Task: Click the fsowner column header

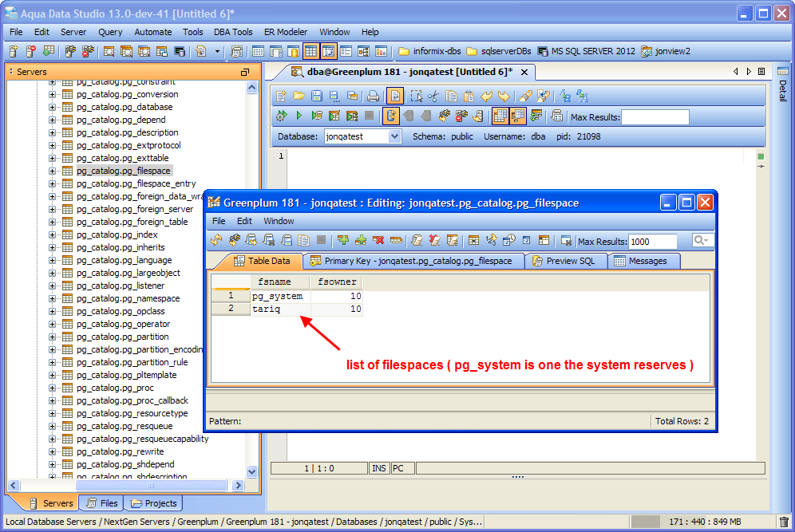Action: point(337,282)
